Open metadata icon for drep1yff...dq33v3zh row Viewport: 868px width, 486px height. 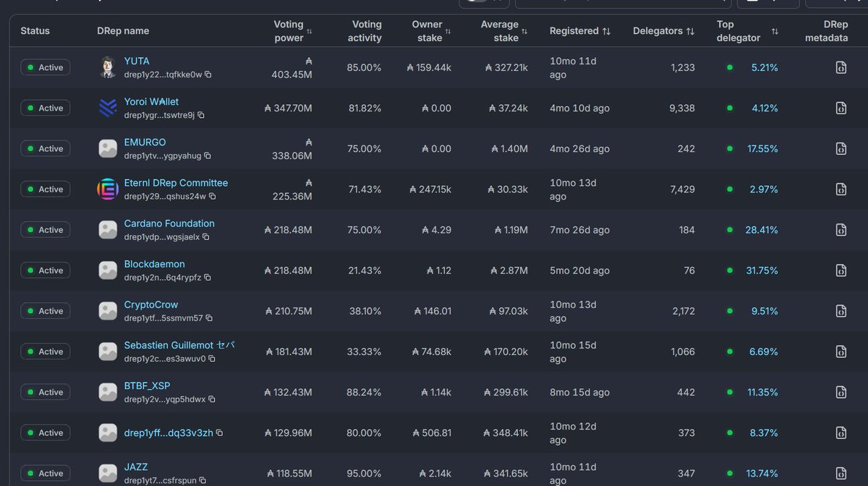841,432
